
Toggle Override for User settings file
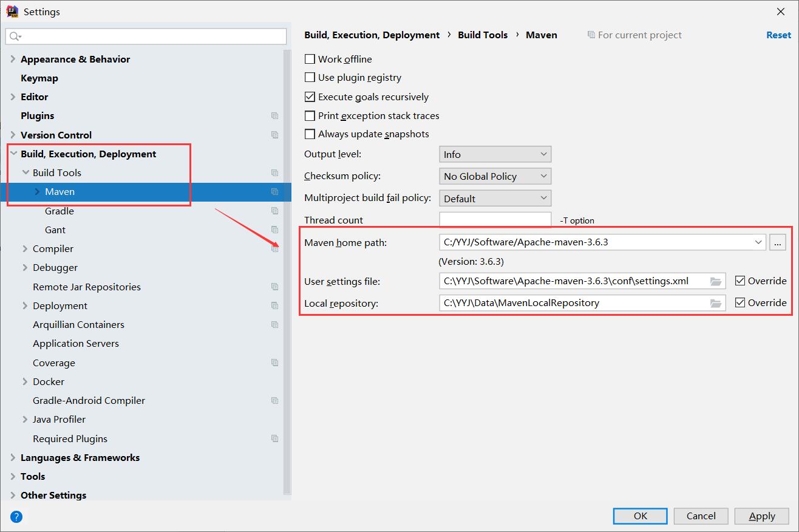[739, 281]
